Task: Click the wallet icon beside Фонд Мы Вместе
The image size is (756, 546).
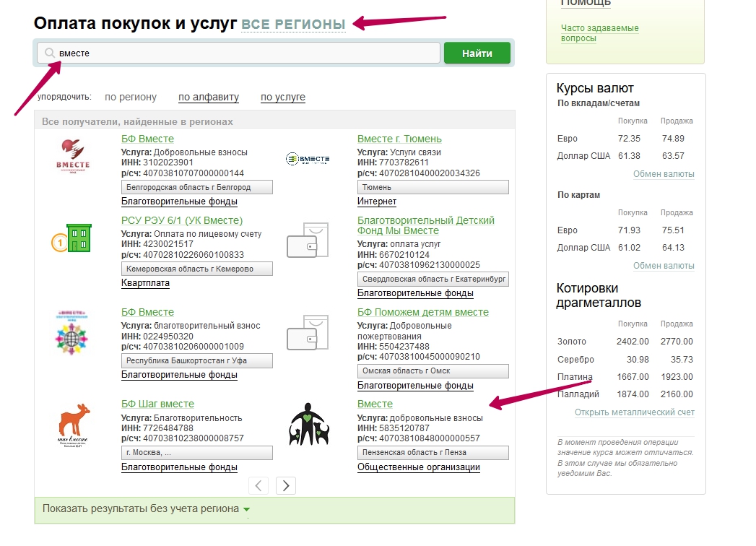Action: 308,240
